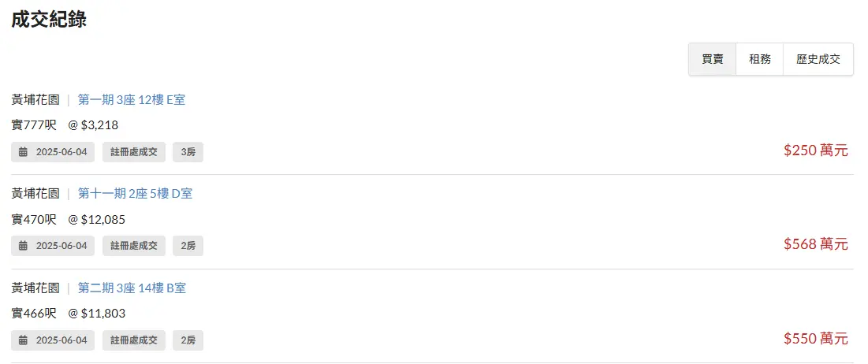Click 2房 tag in 第二期 record

pyautogui.click(x=188, y=340)
